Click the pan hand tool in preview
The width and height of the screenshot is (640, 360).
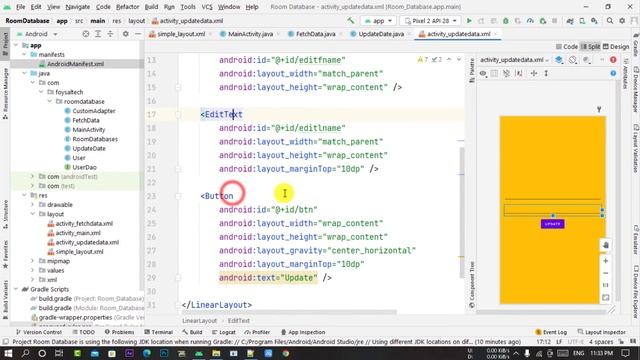coord(606,245)
